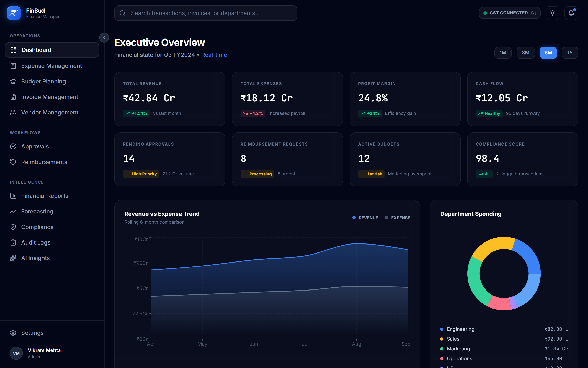Click the VM user avatar

[16, 353]
